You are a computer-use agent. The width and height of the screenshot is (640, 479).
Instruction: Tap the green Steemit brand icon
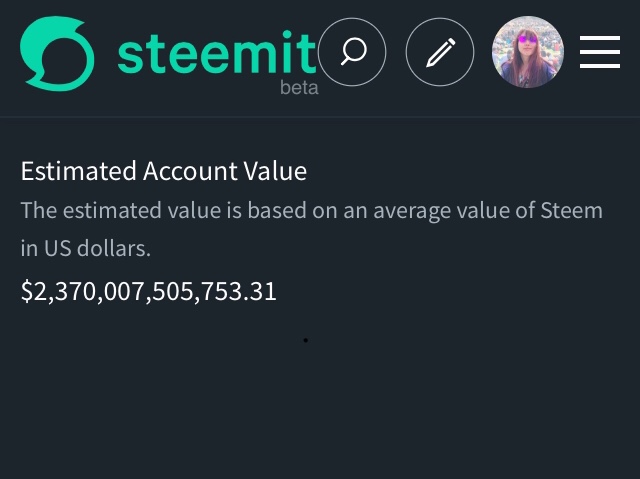click(57, 53)
